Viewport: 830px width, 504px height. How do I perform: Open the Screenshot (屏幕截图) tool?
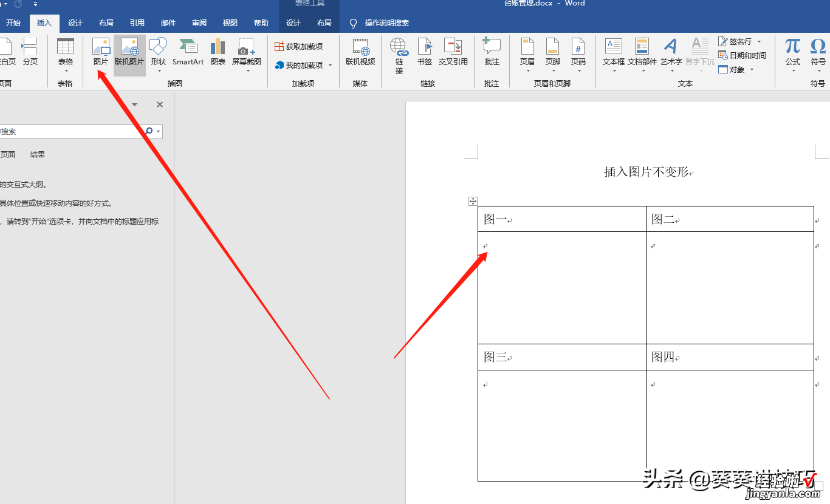point(247,55)
